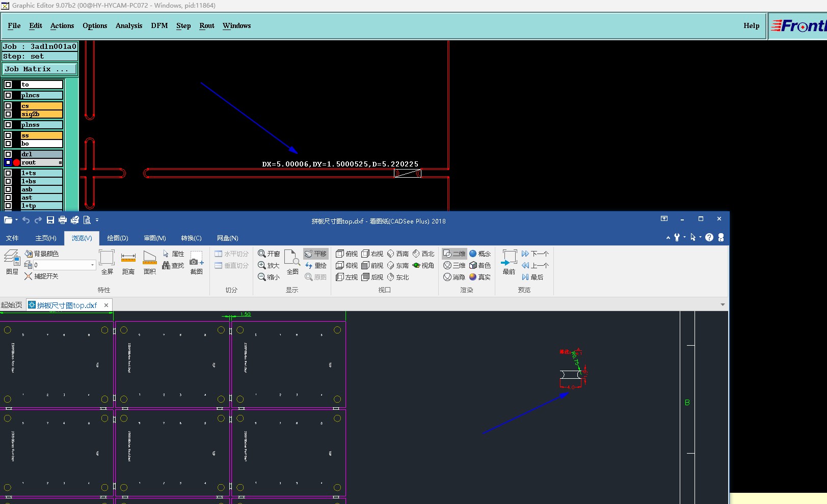Activate 全屏 full screen tool
The width and height of the screenshot is (827, 504).
tap(107, 263)
